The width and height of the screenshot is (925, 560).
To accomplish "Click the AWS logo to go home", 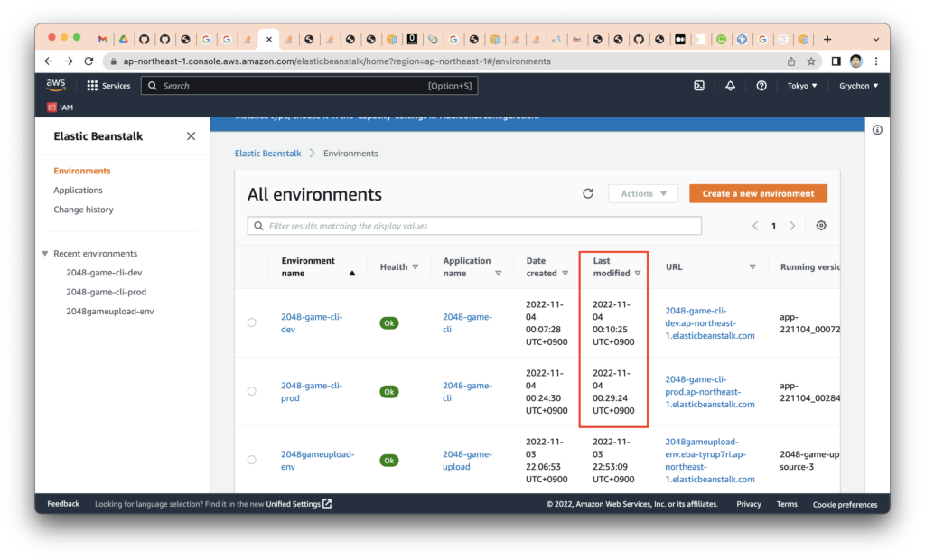I will 56,84.
